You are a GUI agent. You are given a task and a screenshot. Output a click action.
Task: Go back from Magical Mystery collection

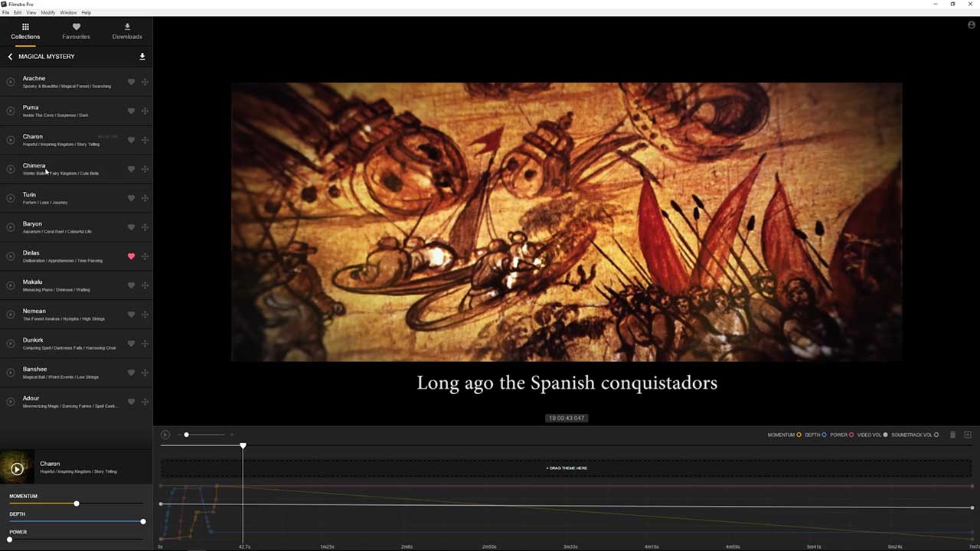[10, 56]
